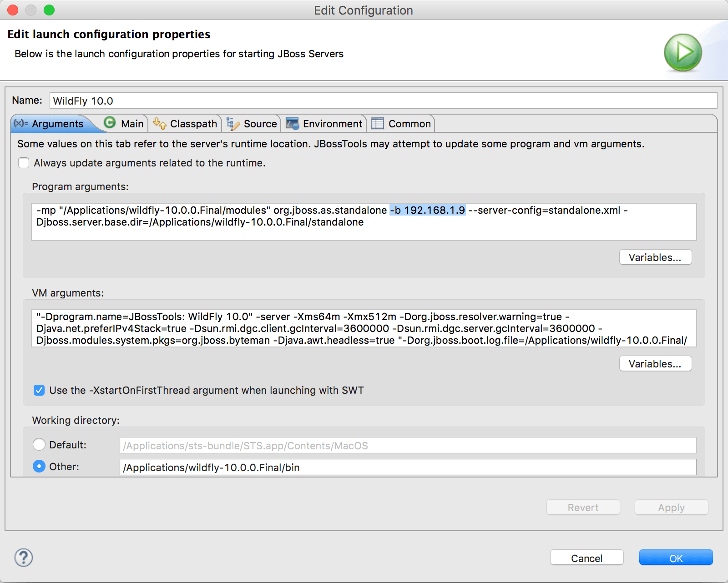The image size is (728, 583).
Task: Select the Default working directory radio button
Action: pos(39,444)
